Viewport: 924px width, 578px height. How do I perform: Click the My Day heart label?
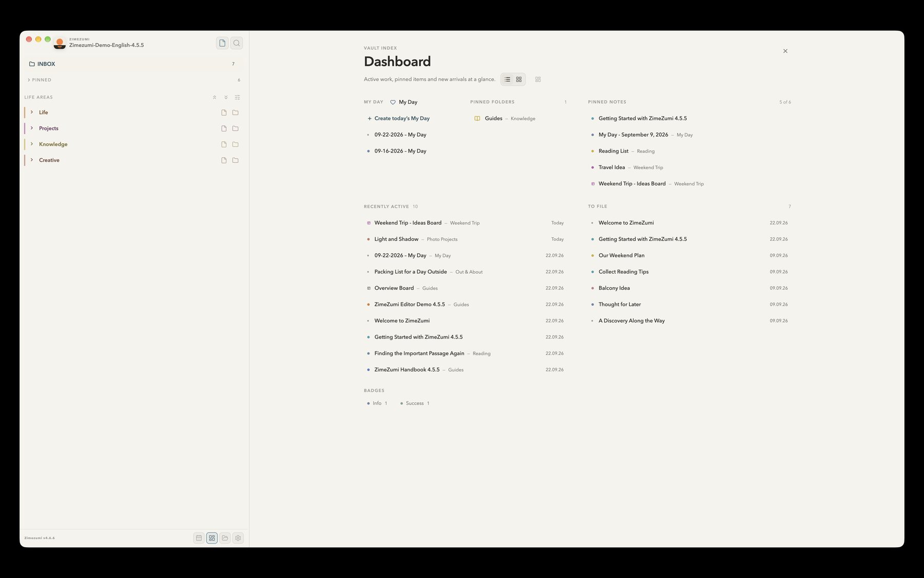403,102
